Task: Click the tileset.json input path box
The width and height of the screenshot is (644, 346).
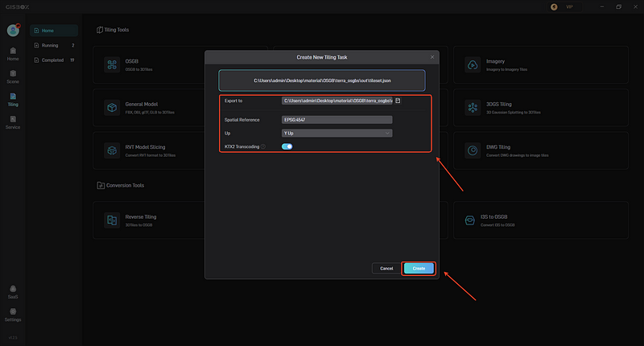Action: (322, 80)
